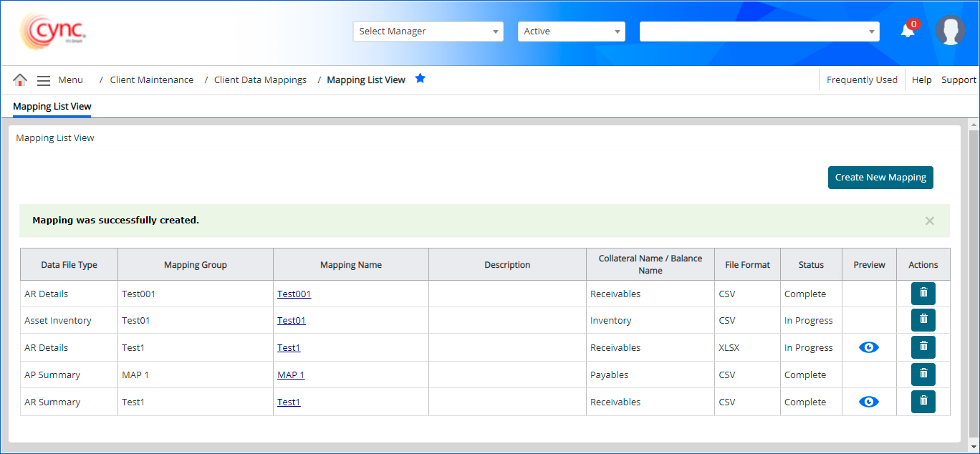Delete the MAP 1 AP Summary mapping
Viewport: 980px width, 454px height.
click(923, 375)
